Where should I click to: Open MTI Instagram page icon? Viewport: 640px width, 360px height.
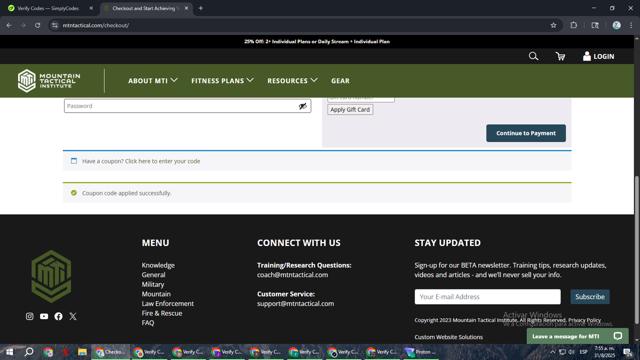click(29, 316)
